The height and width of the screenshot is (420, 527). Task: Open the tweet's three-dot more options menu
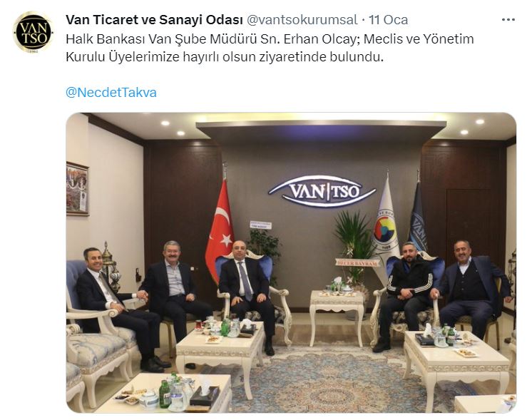[508, 20]
